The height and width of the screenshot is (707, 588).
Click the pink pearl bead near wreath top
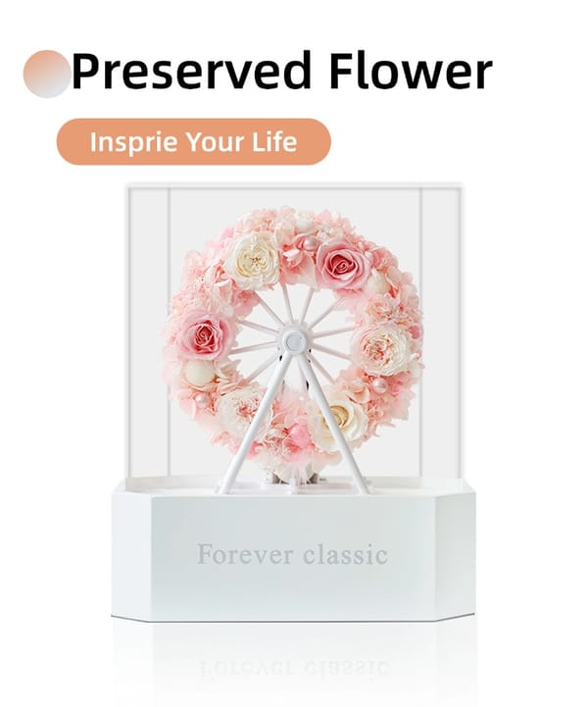pos(311,244)
